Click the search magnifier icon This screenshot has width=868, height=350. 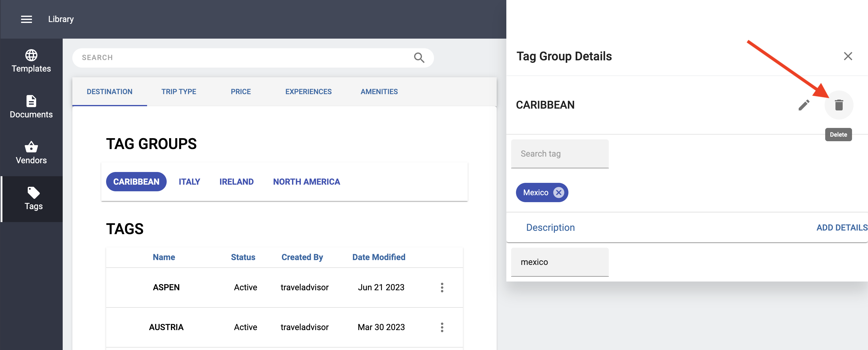point(419,58)
